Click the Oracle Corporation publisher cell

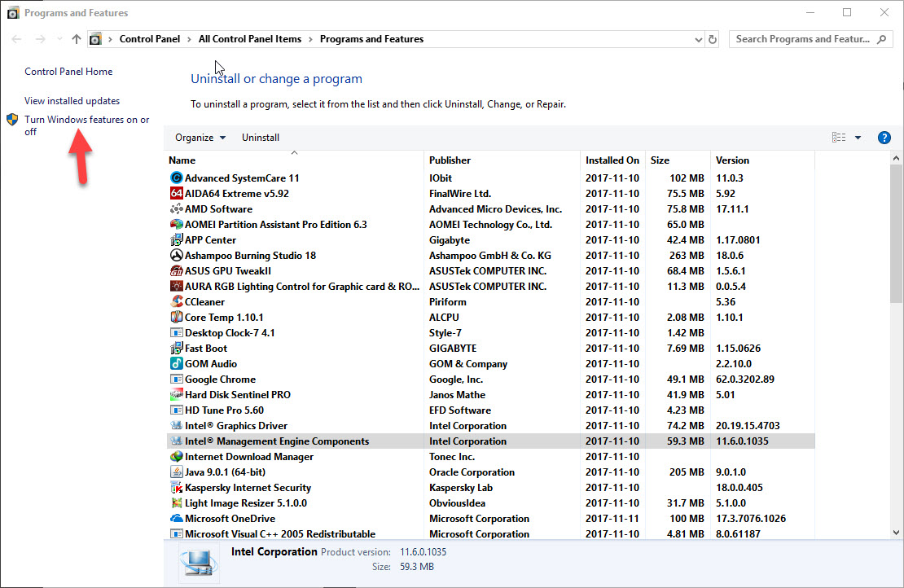(472, 472)
